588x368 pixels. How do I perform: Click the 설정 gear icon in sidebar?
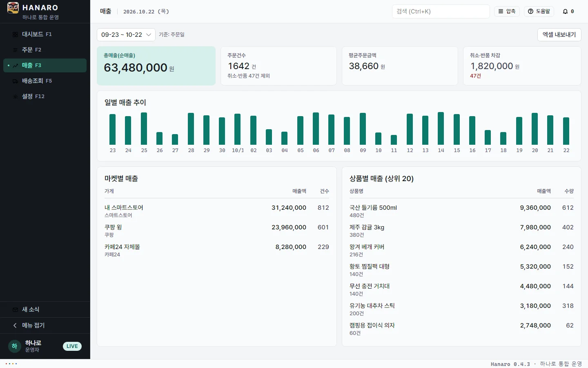coord(15,96)
